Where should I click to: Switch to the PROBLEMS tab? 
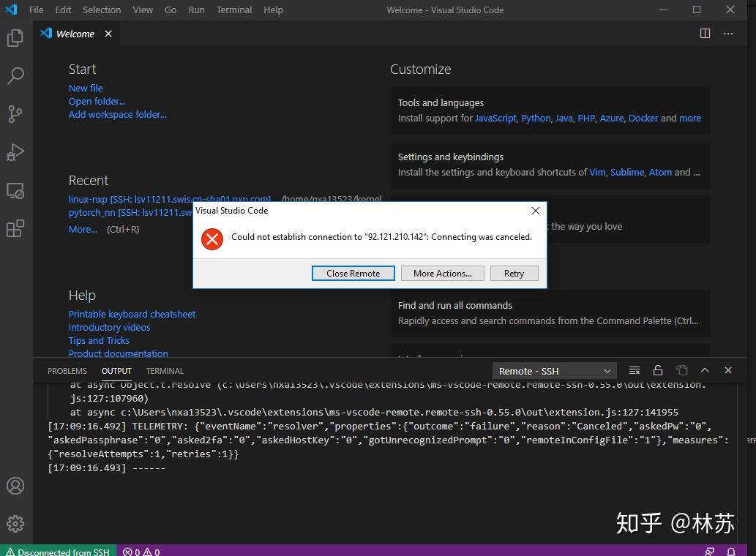pyautogui.click(x=67, y=370)
